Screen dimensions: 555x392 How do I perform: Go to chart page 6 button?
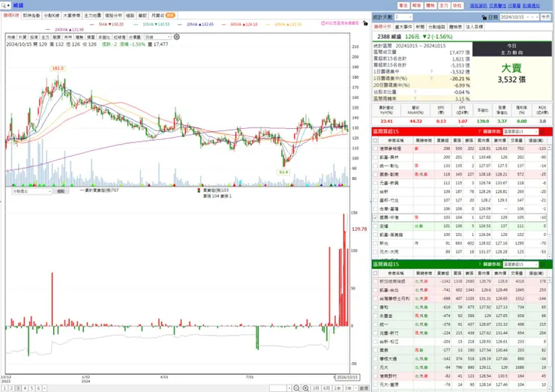click(x=38, y=388)
